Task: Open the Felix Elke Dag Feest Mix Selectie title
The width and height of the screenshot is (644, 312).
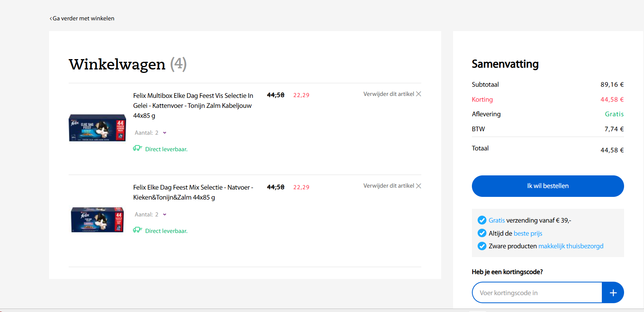Action: click(193, 192)
